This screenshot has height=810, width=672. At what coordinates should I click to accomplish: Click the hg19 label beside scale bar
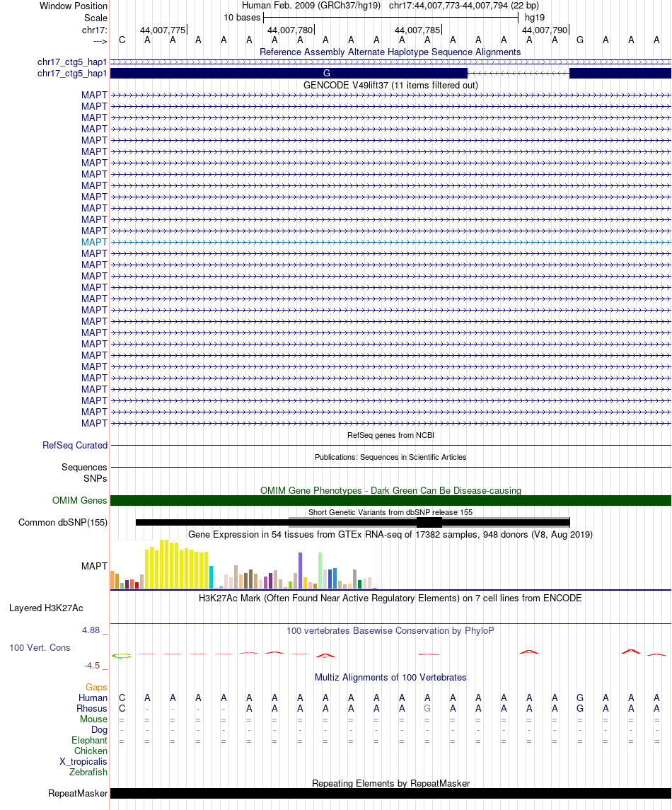click(x=535, y=18)
